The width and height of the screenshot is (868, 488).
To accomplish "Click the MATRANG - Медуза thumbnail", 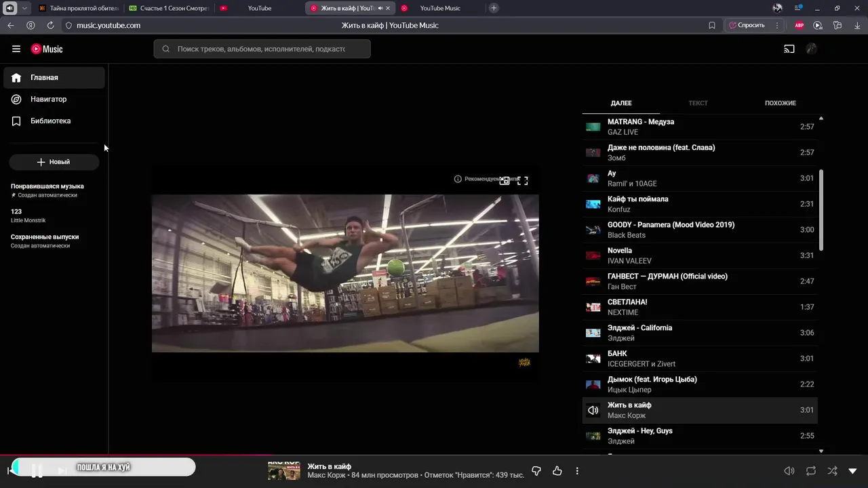I will point(593,127).
